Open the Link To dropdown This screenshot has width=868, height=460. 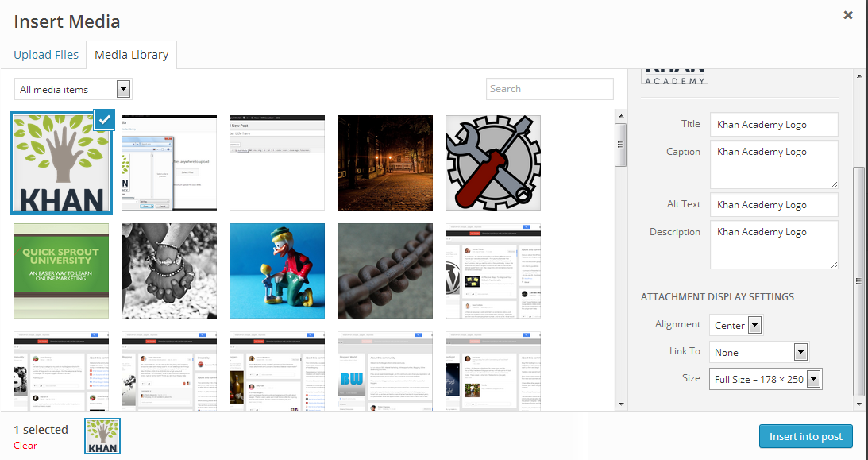tap(759, 352)
